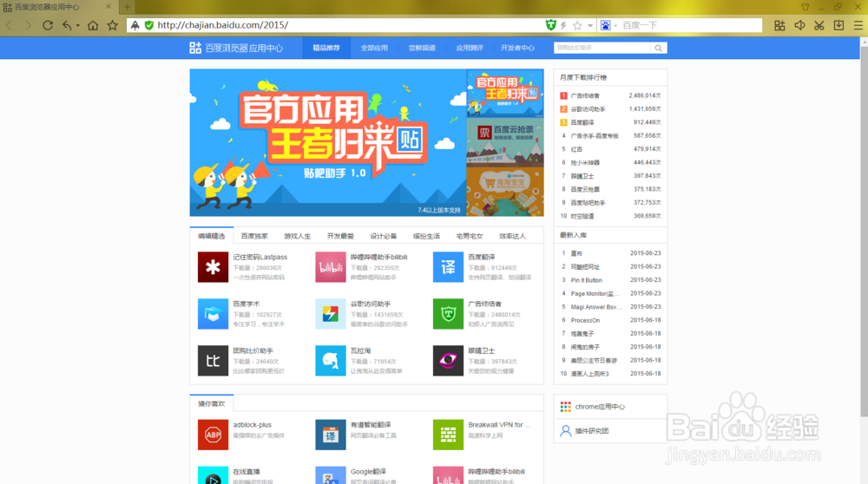Open the 团购比价助手 dark icon
Image resolution: width=868 pixels, height=484 pixels.
[x=214, y=361]
